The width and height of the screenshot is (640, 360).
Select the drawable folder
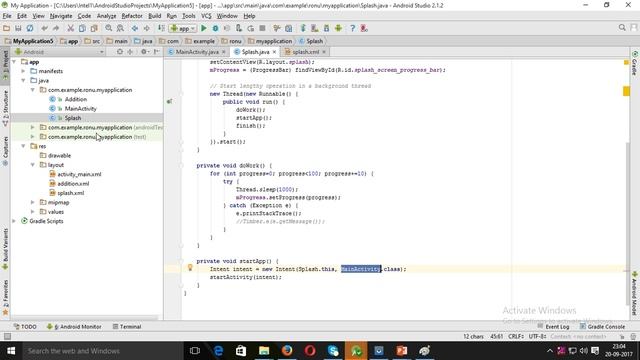59,156
